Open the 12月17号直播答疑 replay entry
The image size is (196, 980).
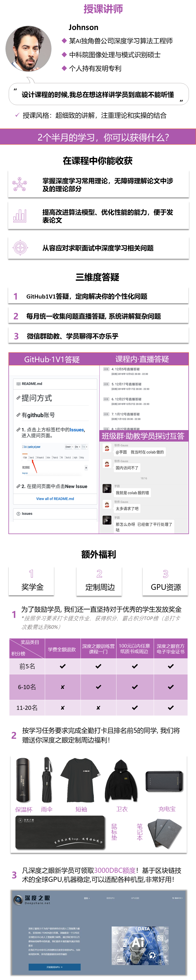click(127, 384)
